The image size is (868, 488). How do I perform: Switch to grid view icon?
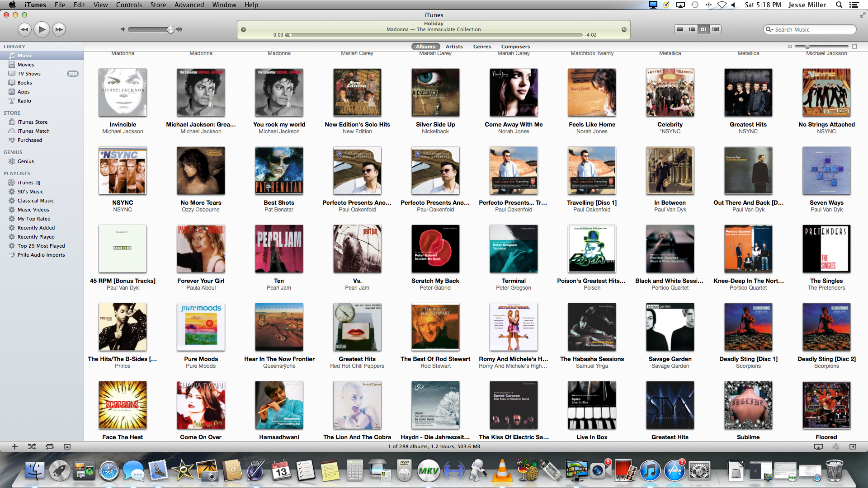[703, 29]
